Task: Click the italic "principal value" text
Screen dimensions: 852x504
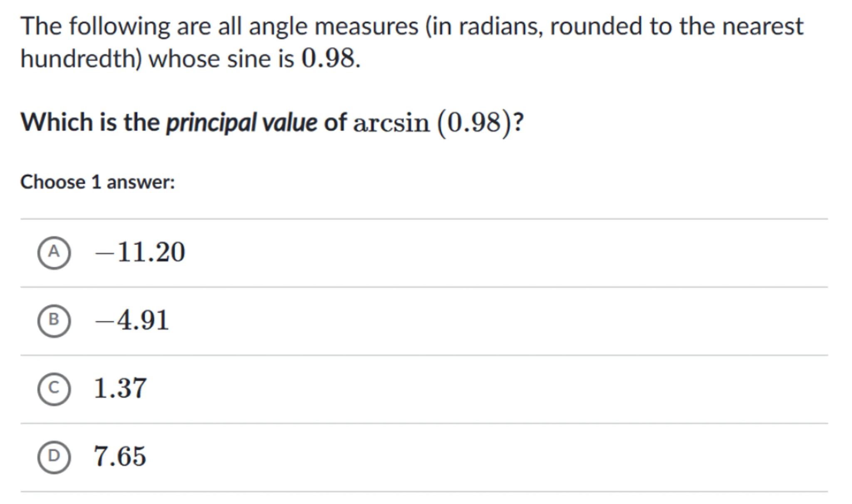Action: tap(242, 123)
